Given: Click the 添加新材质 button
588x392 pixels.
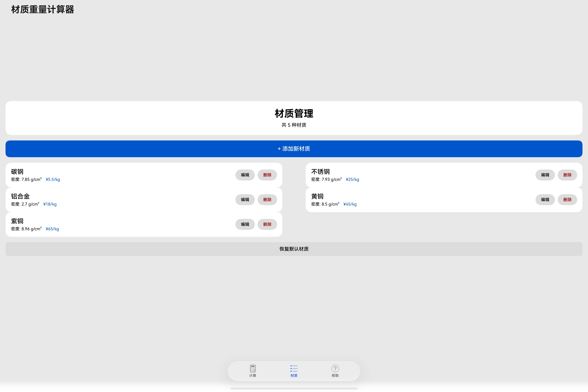Looking at the screenshot, I should [x=294, y=149].
